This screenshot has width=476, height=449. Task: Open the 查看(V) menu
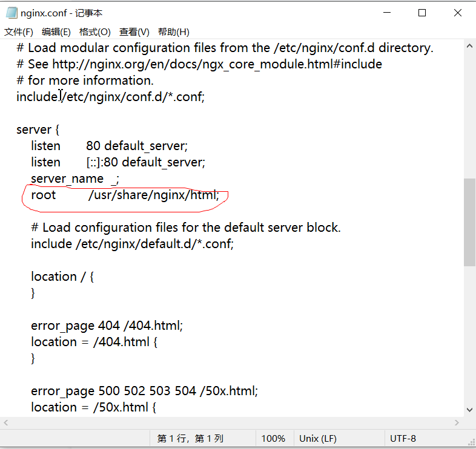[x=134, y=32]
